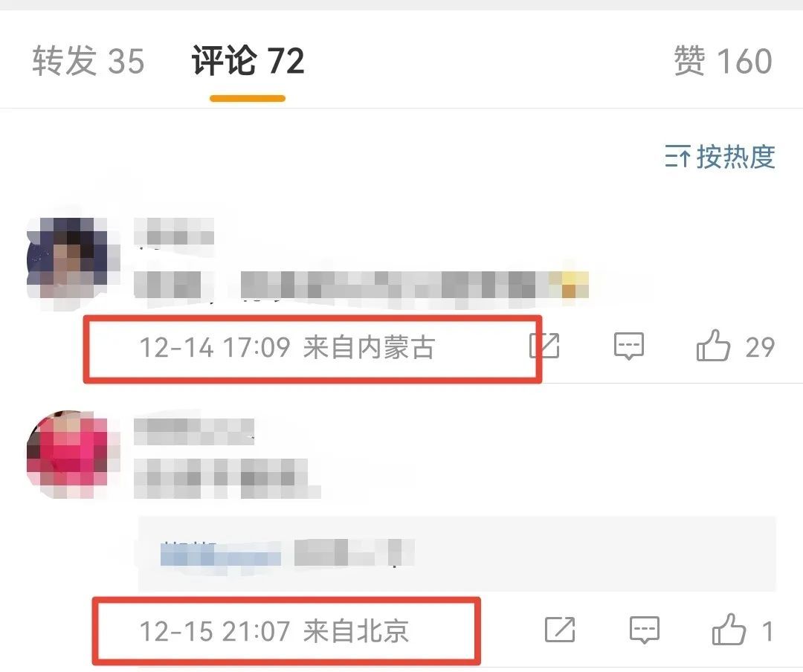The width and height of the screenshot is (803, 672).
Task: Expand the gray nested reply box
Action: [457, 553]
